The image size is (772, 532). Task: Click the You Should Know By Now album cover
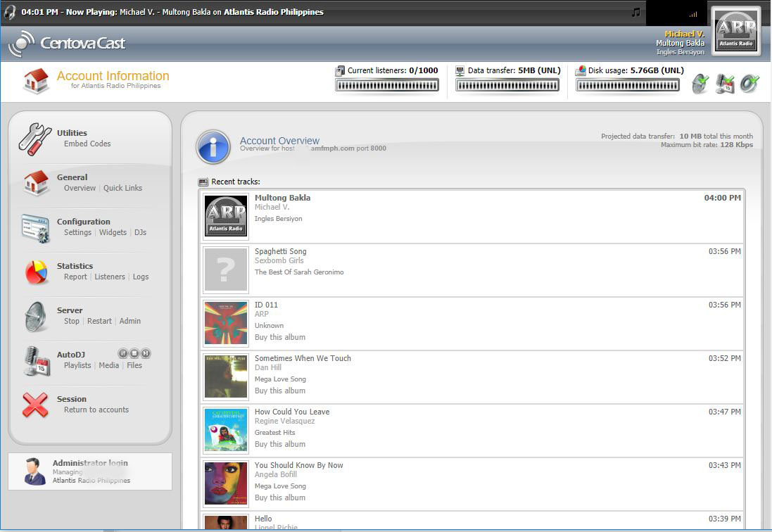point(226,483)
